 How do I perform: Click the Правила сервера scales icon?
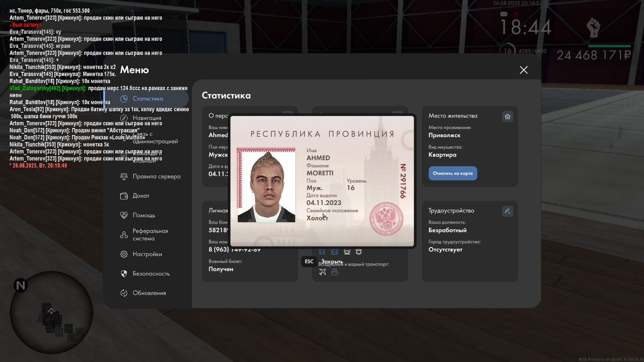[124, 176]
